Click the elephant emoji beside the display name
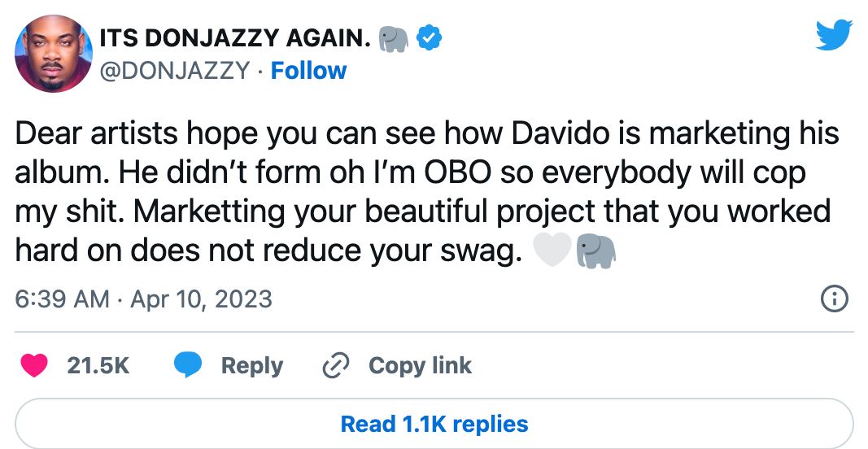Screen dimensions: 868x449 [394, 37]
